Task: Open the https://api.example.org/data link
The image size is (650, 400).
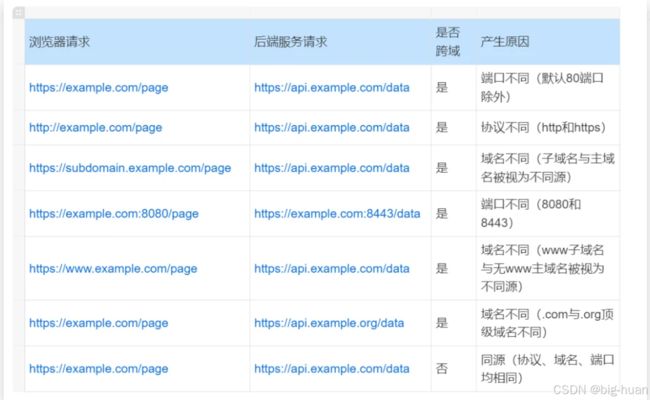Action: click(329, 323)
